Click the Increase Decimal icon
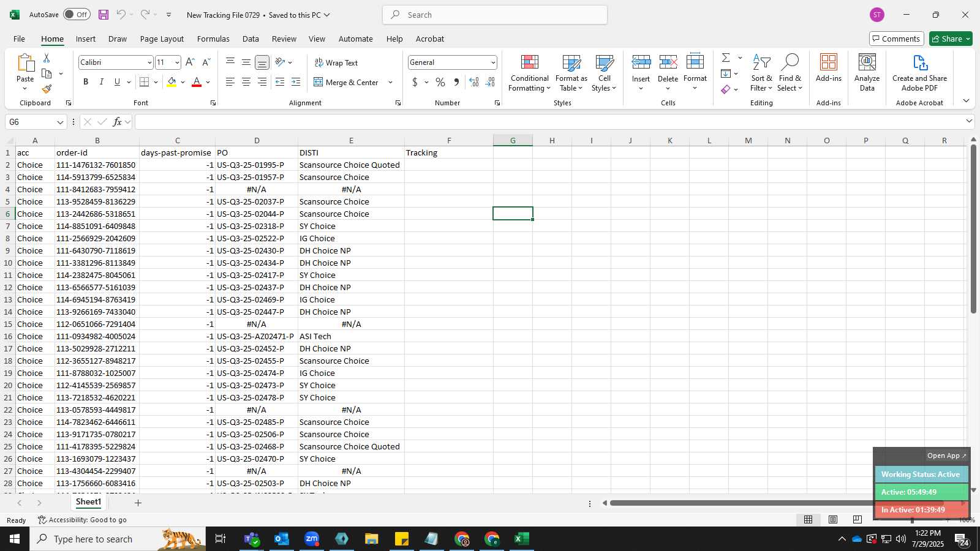The image size is (980, 551). pyautogui.click(x=474, y=82)
